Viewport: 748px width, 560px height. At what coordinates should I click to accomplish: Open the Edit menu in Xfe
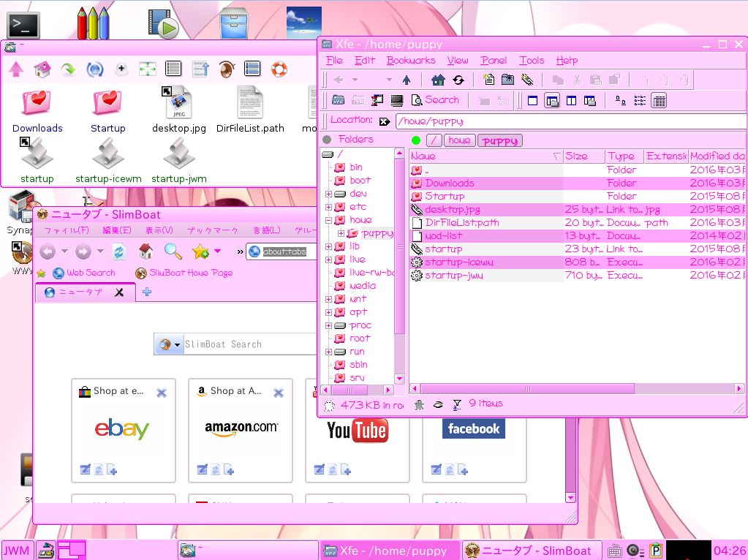364,60
